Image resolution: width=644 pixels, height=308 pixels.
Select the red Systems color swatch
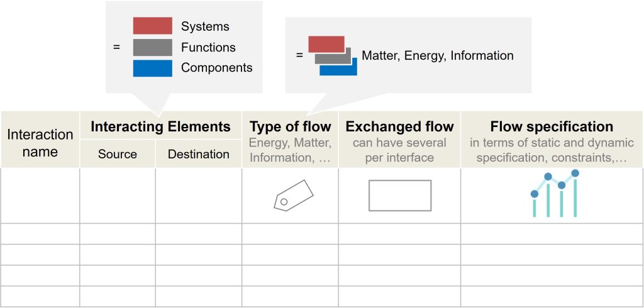click(x=152, y=26)
